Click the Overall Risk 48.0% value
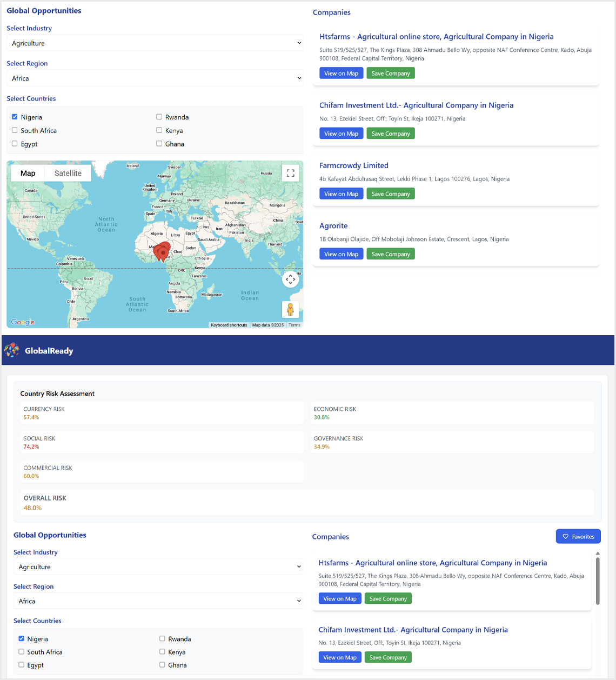Image resolution: width=616 pixels, height=680 pixels. [x=32, y=508]
